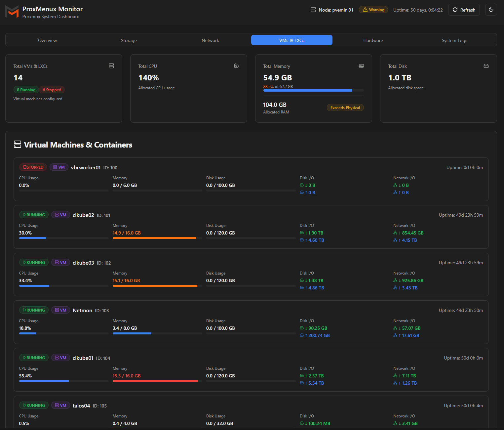Click the Exceeds Physical RAM badge
This screenshot has width=504, height=430.
click(345, 107)
